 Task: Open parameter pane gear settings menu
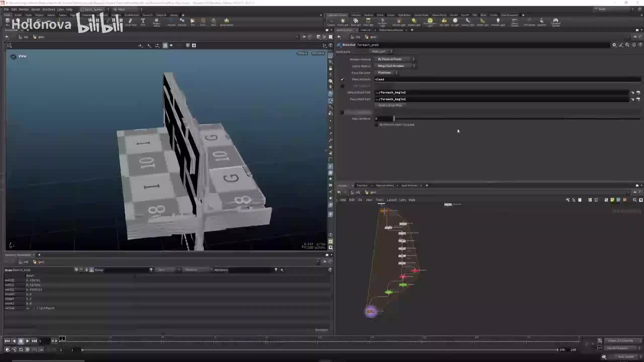pos(614,45)
